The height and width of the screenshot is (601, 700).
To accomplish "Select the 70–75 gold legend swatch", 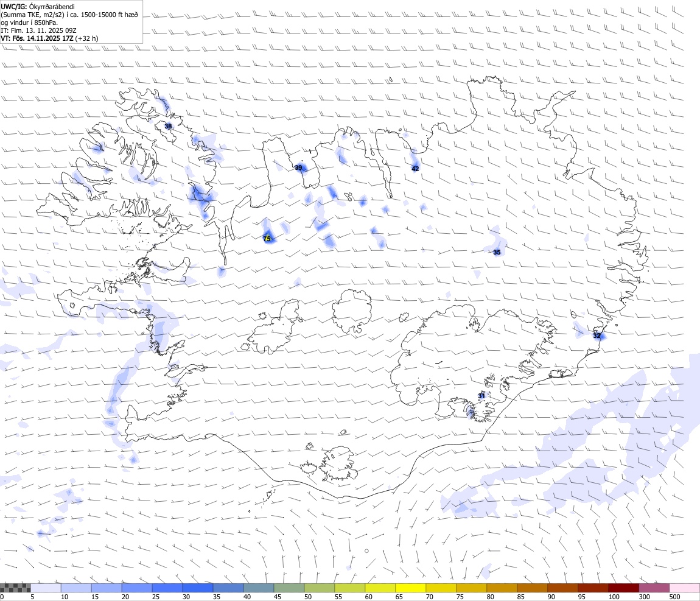I will coord(441,588).
